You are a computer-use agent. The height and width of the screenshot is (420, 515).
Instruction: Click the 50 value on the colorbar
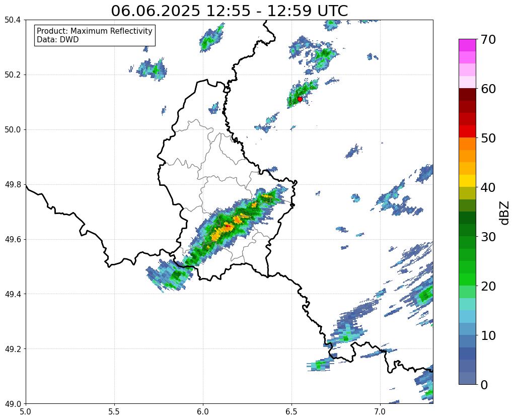[488, 138]
